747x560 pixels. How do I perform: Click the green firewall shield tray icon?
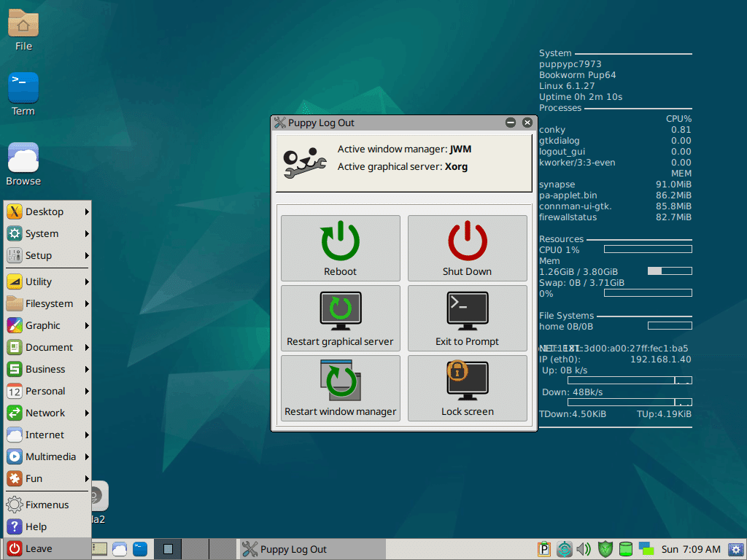(x=605, y=549)
